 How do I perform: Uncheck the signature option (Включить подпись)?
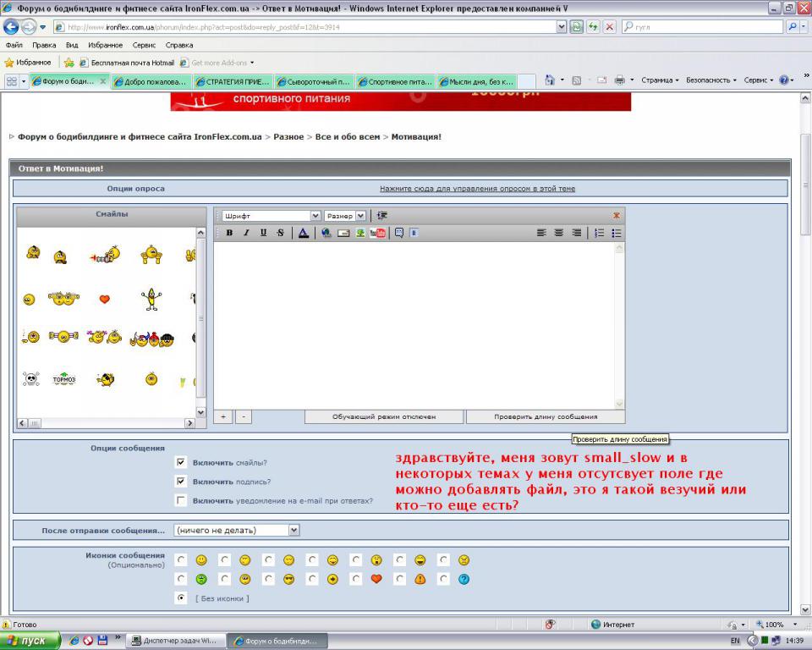181,482
